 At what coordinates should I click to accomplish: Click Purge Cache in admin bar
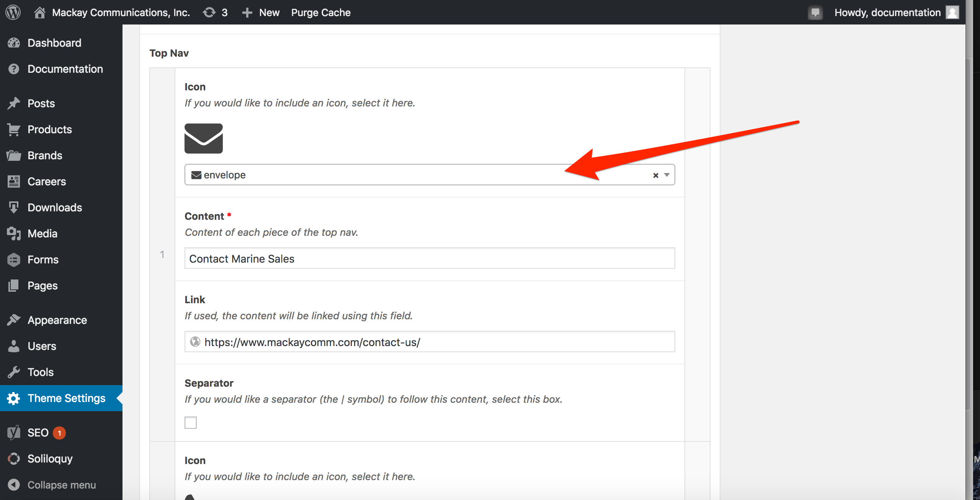321,12
